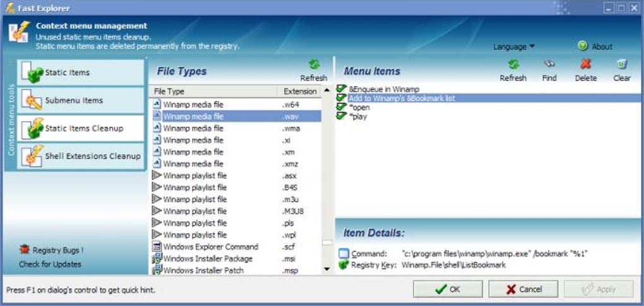Confirm with the OK button

(x=448, y=289)
